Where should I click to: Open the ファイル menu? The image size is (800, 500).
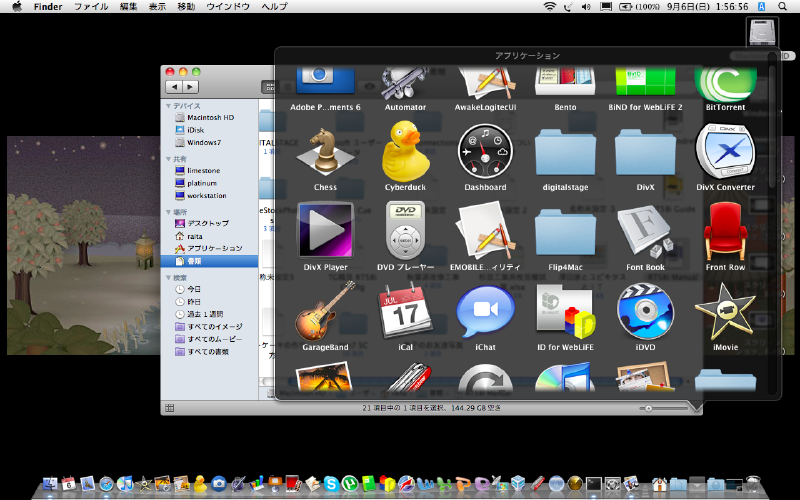coord(91,7)
